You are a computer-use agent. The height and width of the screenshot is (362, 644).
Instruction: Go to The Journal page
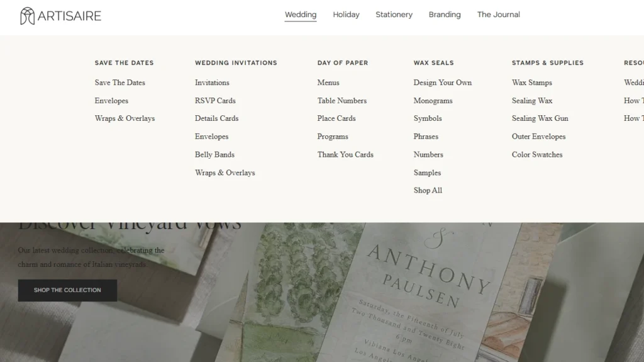pyautogui.click(x=498, y=14)
